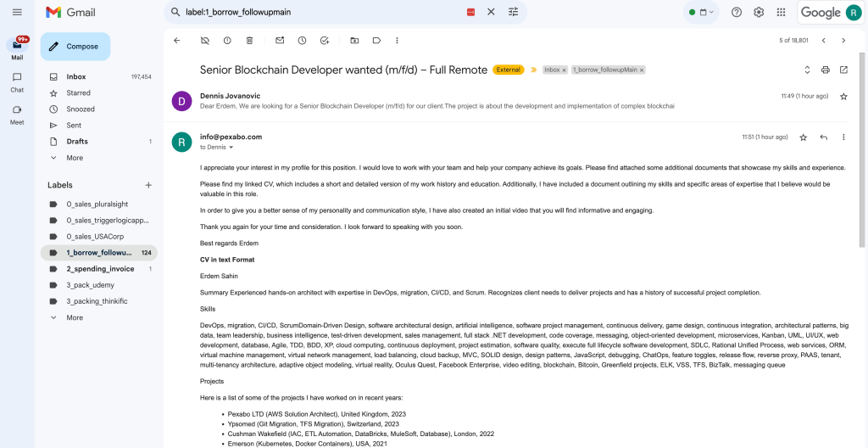Switch to Meet in the side rail

17,115
